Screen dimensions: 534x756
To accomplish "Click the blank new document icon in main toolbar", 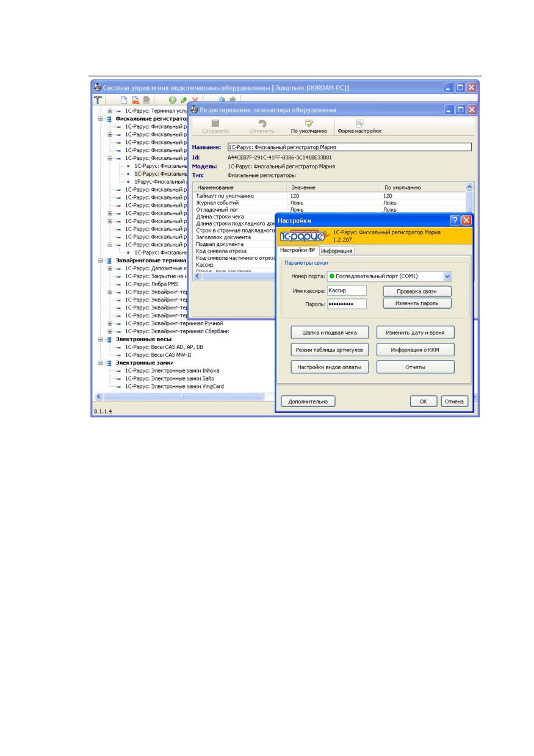I will click(x=123, y=99).
